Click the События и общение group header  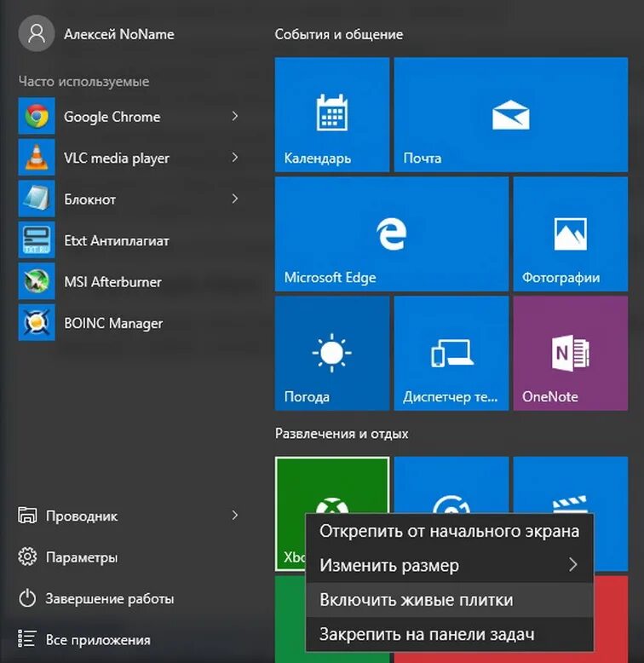(339, 34)
